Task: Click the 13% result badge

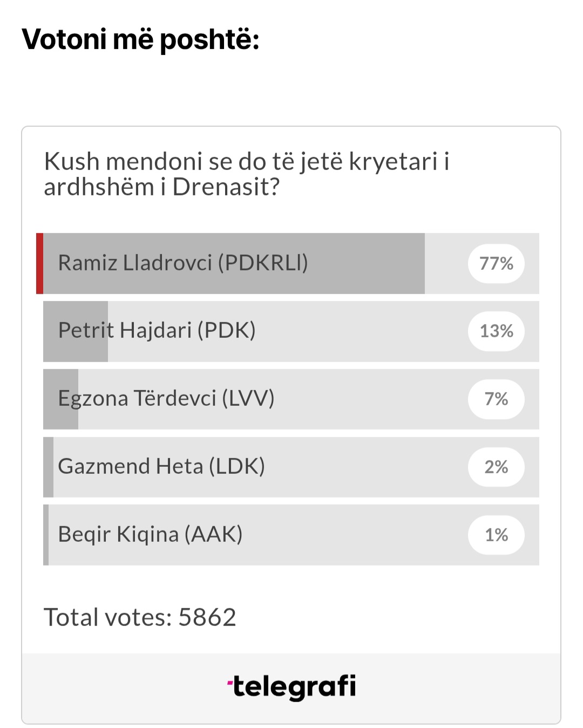Action: [496, 331]
